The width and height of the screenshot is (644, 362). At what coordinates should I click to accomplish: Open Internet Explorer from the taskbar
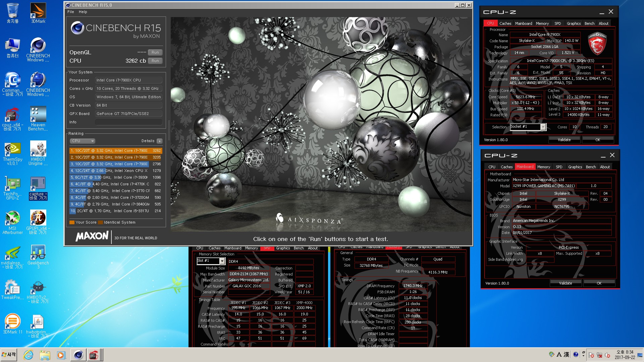(x=29, y=355)
